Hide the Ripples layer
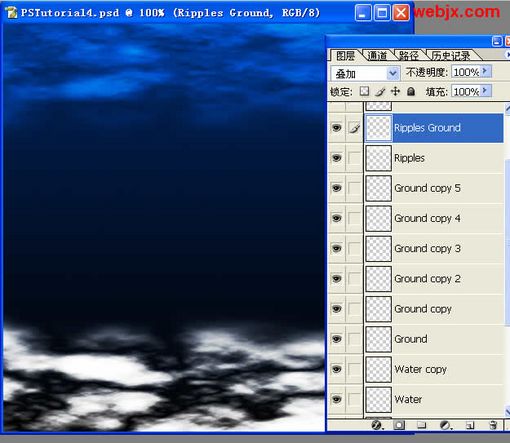The image size is (510, 443). (x=337, y=158)
